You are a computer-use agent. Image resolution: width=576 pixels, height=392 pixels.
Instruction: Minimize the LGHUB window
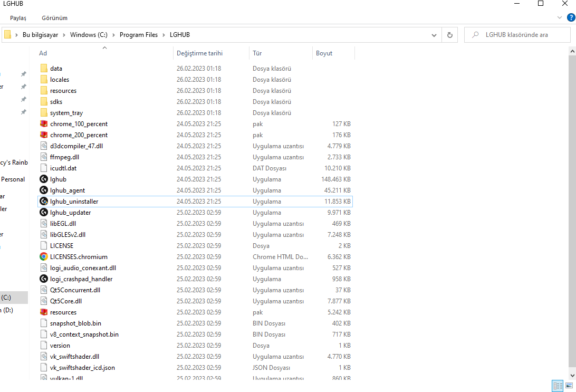517,4
